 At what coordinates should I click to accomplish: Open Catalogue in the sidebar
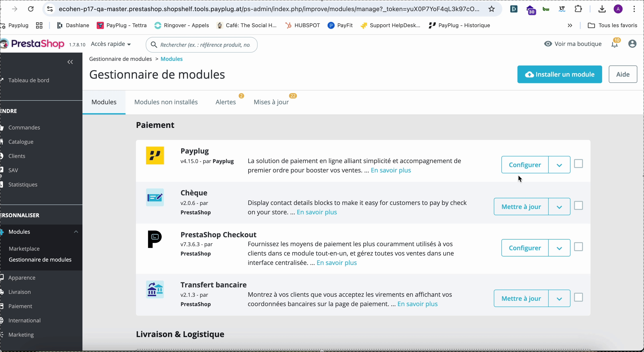(21, 142)
